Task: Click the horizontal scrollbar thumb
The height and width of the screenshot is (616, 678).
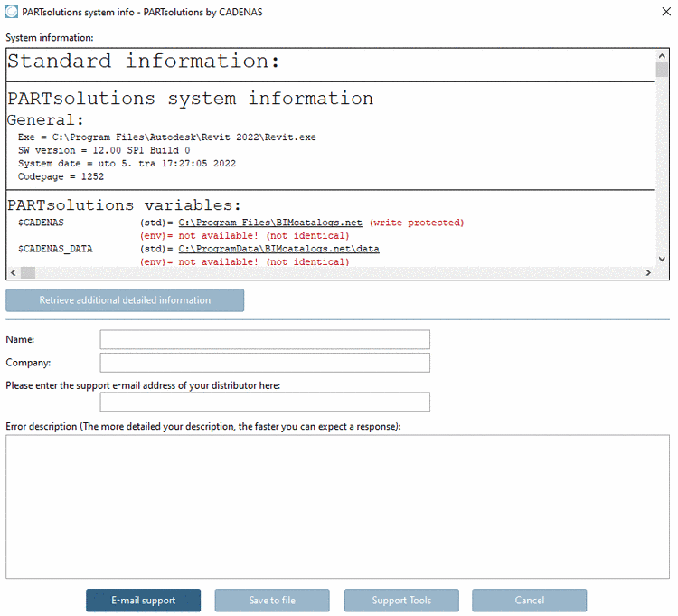Action: coord(28,272)
